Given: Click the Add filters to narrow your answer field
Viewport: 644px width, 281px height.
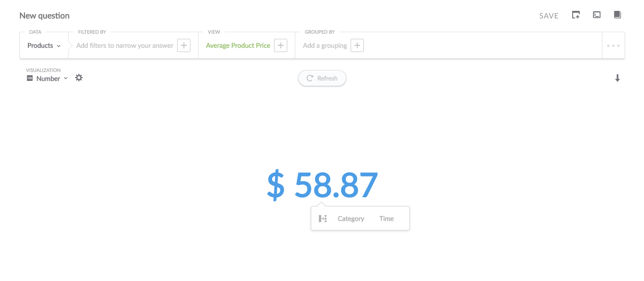Looking at the screenshot, I should pyautogui.click(x=125, y=45).
